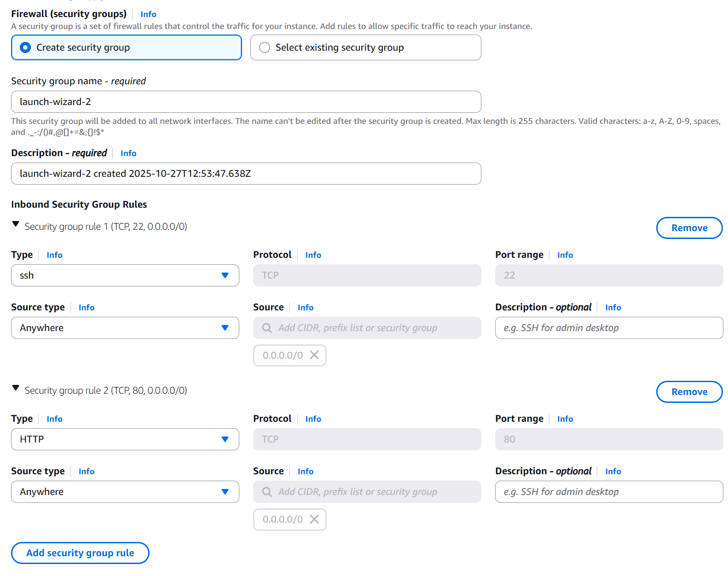The height and width of the screenshot is (576, 728).
Task: Click Security group name input field
Action: tap(246, 102)
